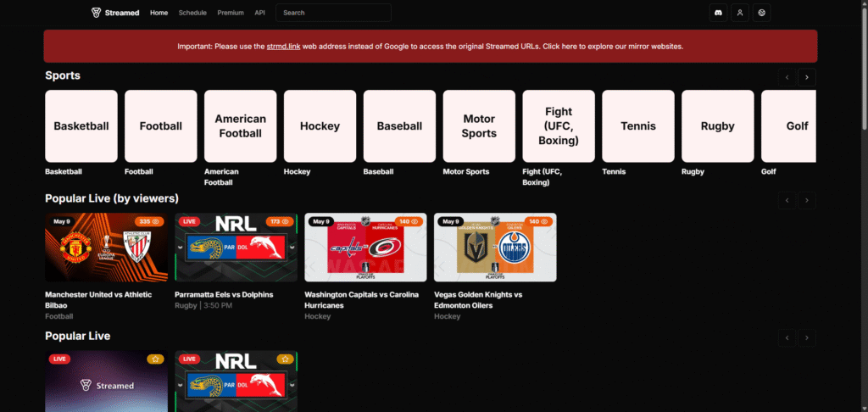
Task: Open Manchester United vs Athletic Bilbao thumbnail
Action: pos(106,248)
